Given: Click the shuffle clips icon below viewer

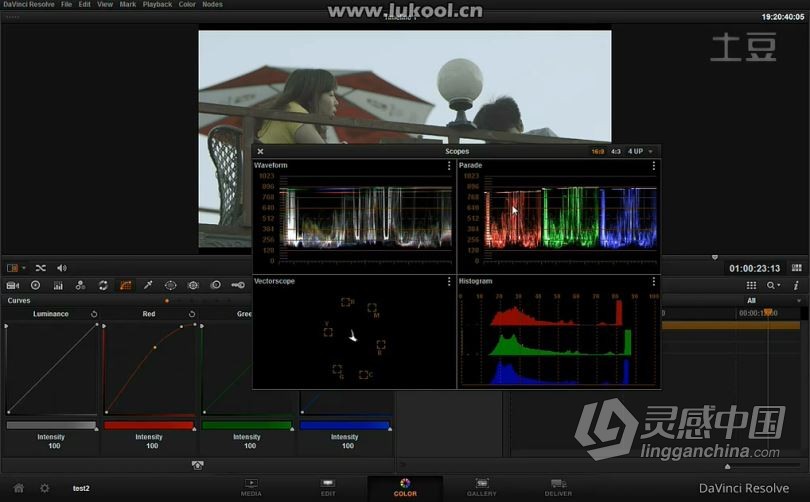Looking at the screenshot, I should point(41,268).
